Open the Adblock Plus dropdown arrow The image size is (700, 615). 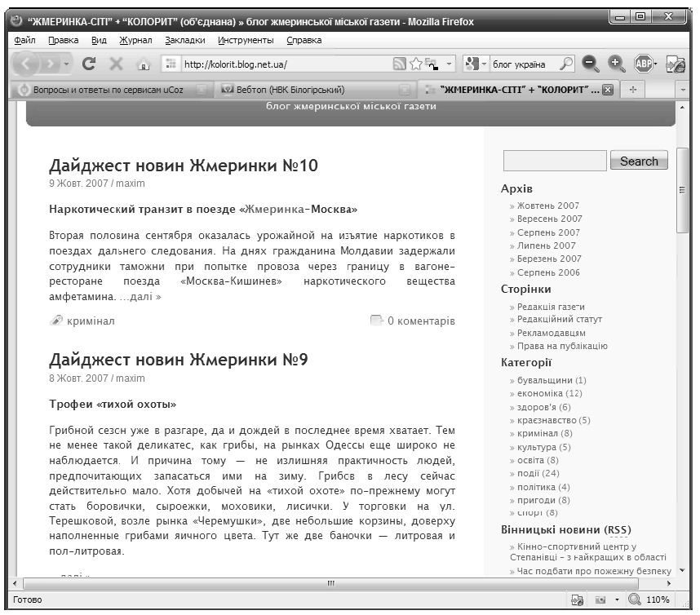655,64
